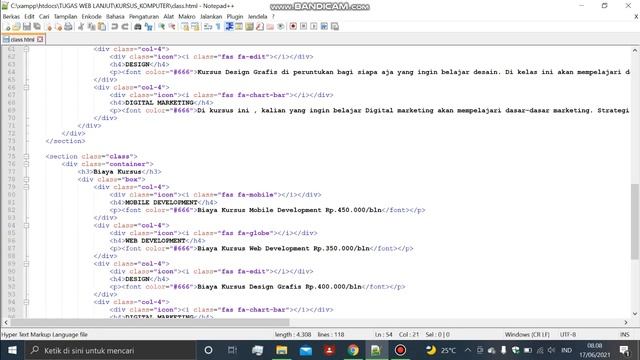The image size is (640, 360).
Task: Collapse the fold marker at line 61
Action: pos(27,49)
